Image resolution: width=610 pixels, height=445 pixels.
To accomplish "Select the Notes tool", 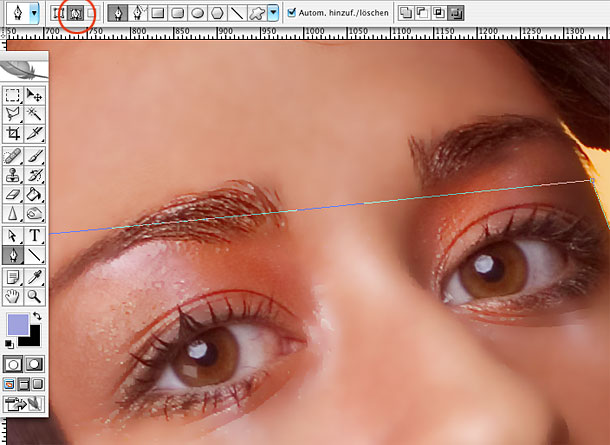I will [13, 278].
